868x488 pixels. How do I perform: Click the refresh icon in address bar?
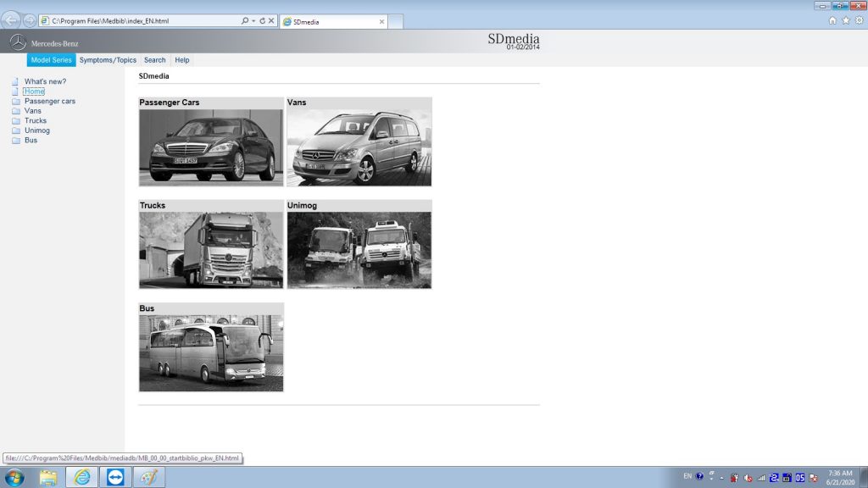[x=263, y=20]
